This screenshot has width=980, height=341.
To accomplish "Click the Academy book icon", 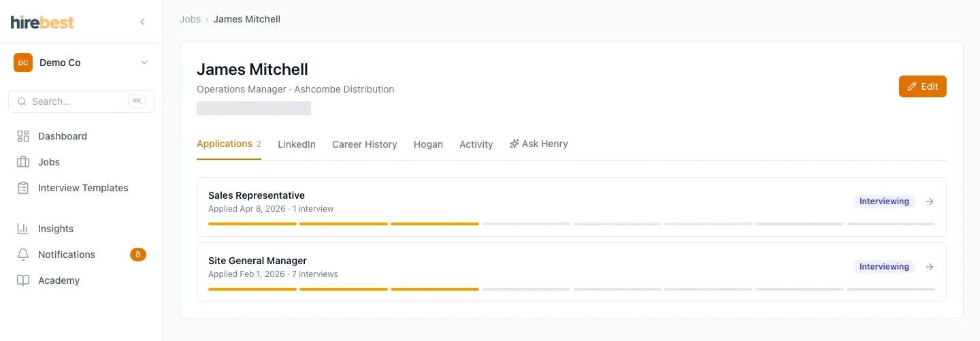I will [x=23, y=280].
